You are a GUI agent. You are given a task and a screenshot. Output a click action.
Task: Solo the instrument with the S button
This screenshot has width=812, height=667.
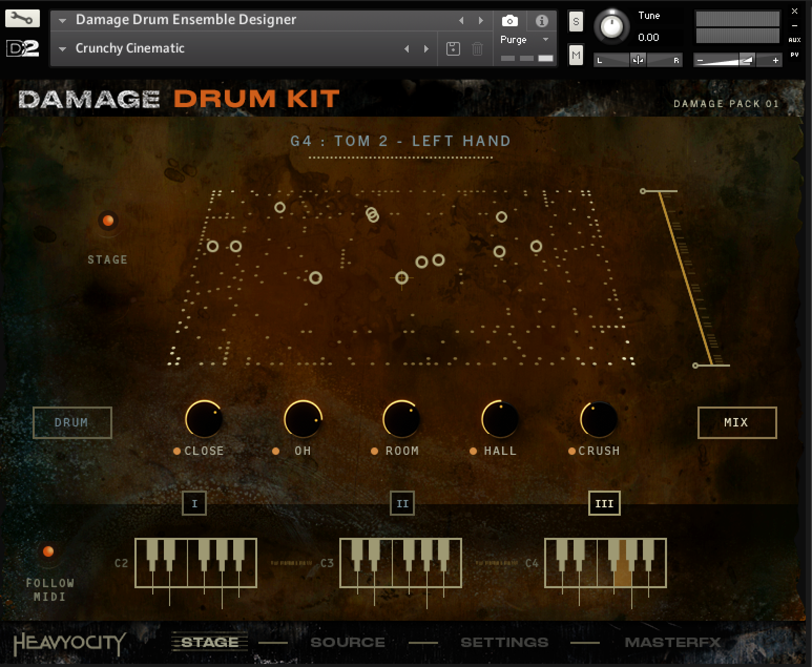coord(576,22)
